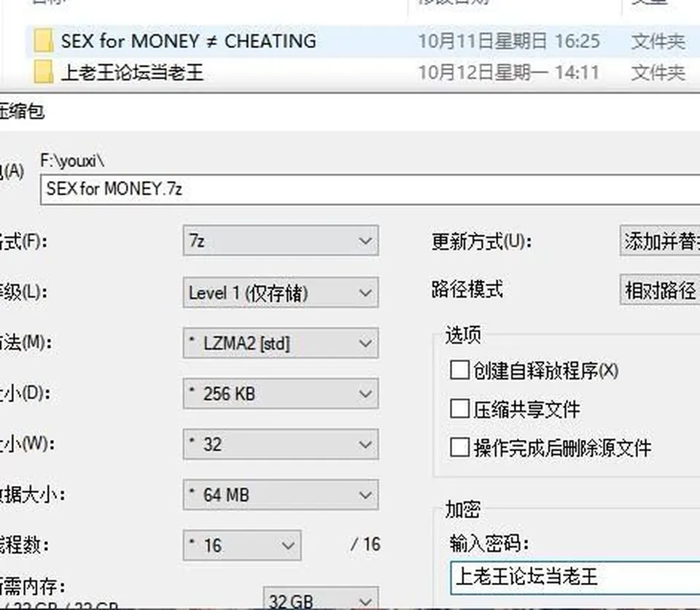700x610 pixels.
Task: Click the F:\youxi\ path text
Action: point(72,161)
